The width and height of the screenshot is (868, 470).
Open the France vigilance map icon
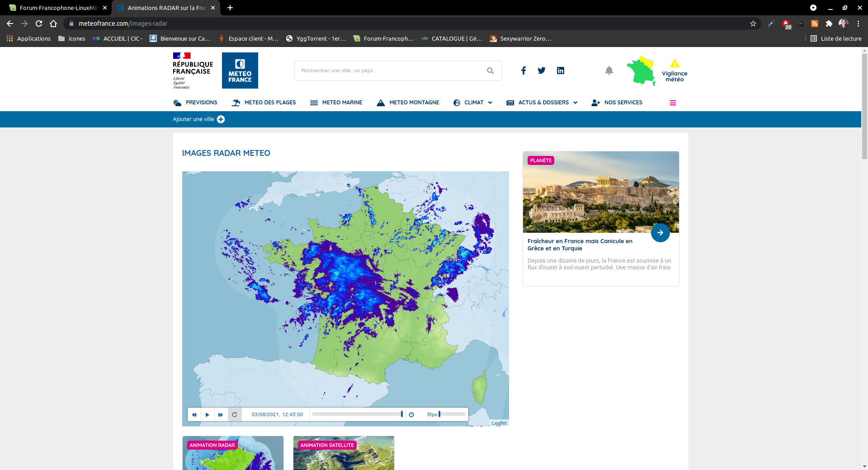point(641,71)
